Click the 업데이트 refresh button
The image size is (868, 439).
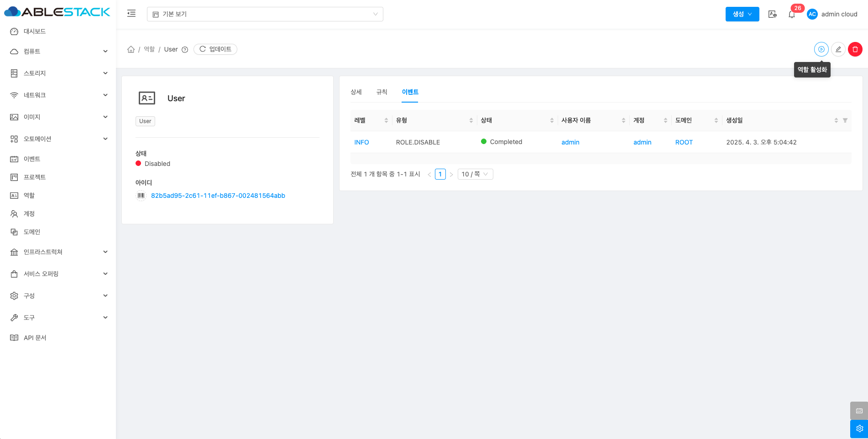[x=215, y=49]
